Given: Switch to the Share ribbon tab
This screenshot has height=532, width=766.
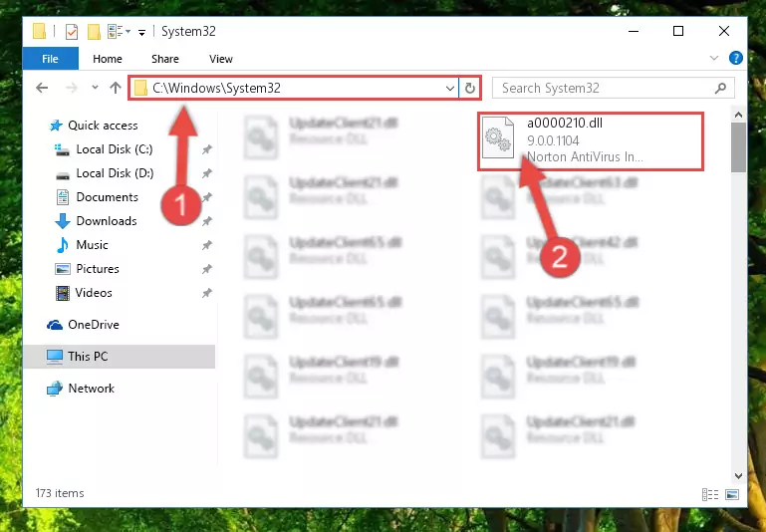Looking at the screenshot, I should click(x=165, y=59).
